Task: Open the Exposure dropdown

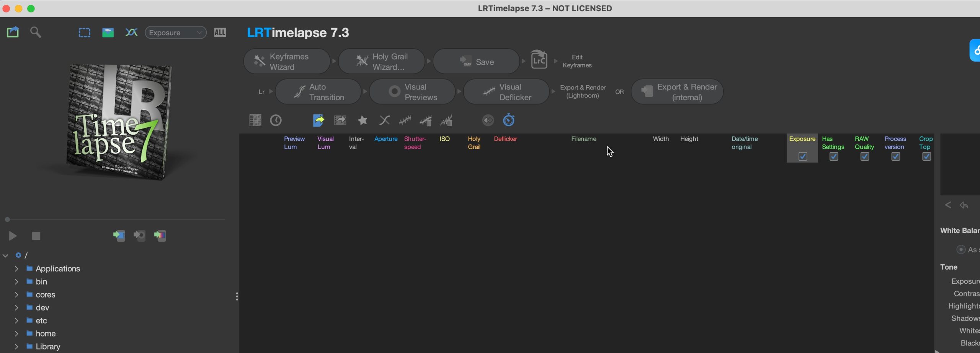Action: coord(176,33)
